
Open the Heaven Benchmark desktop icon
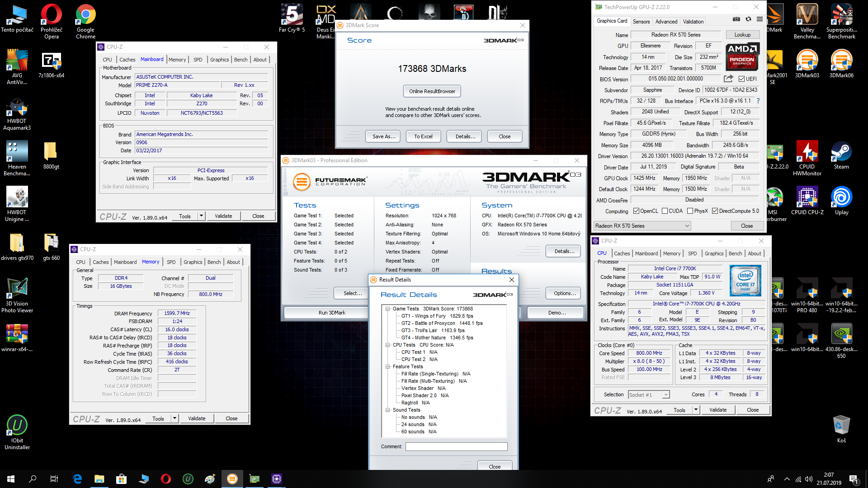point(17,158)
